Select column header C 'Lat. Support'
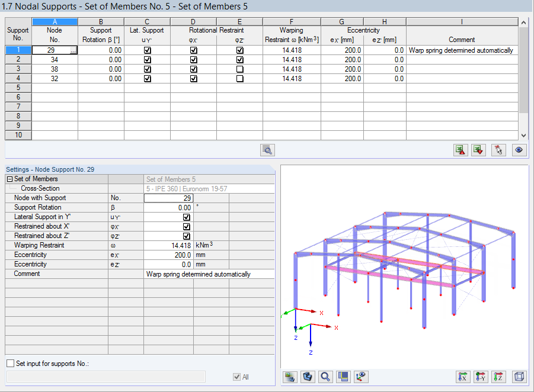The width and height of the screenshot is (534, 392). [146, 21]
